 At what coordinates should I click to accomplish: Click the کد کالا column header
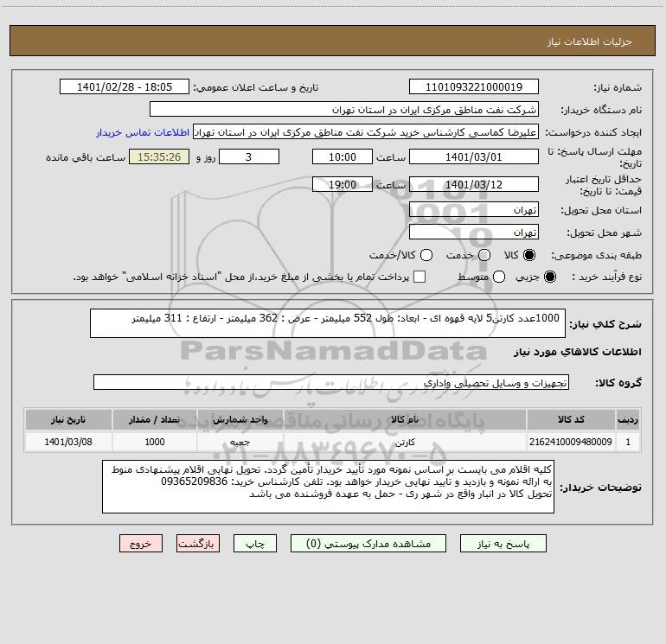(x=571, y=419)
